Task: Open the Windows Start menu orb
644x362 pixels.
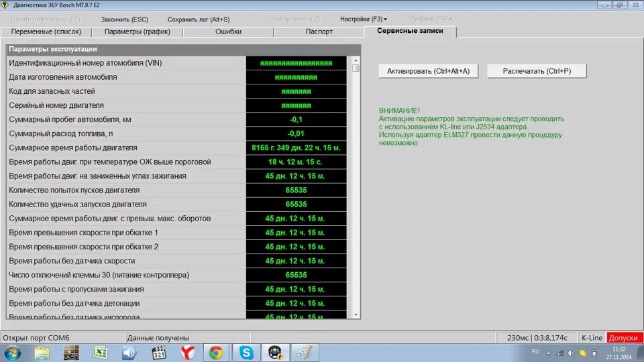Action: pyautogui.click(x=12, y=353)
